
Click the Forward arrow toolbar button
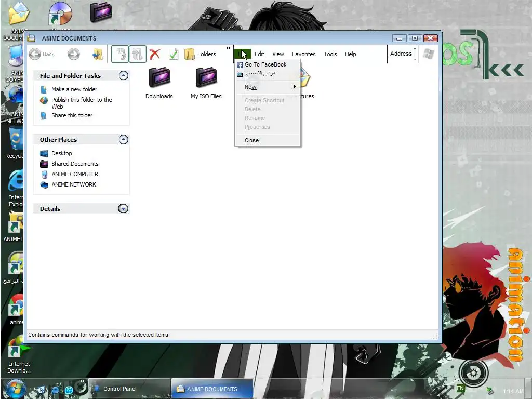click(x=74, y=54)
